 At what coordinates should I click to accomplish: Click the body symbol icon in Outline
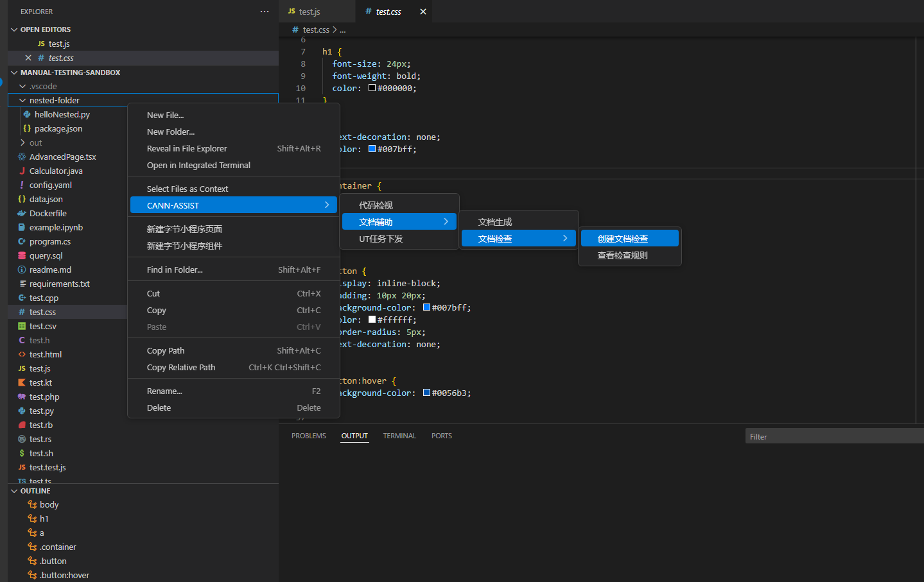32,504
